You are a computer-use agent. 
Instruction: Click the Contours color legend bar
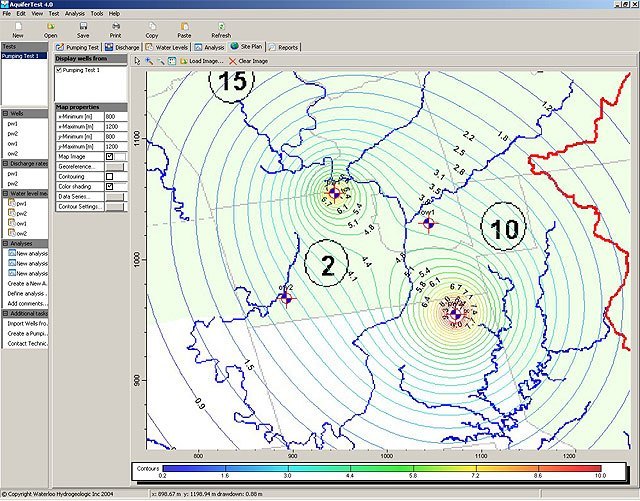[x=382, y=468]
